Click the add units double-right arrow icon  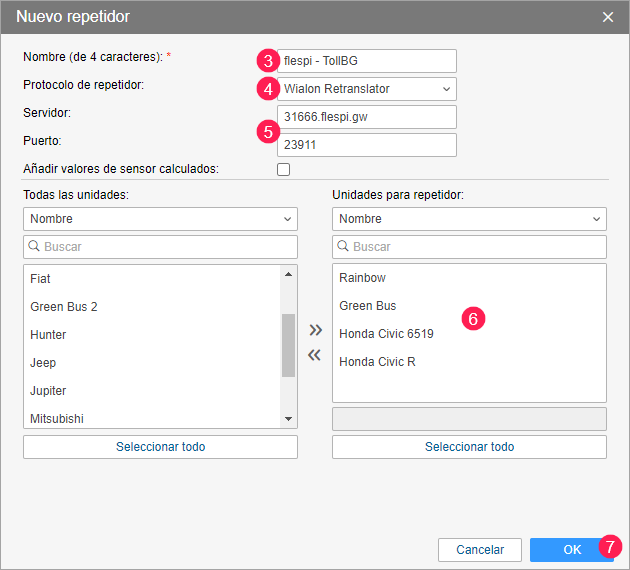click(x=315, y=329)
